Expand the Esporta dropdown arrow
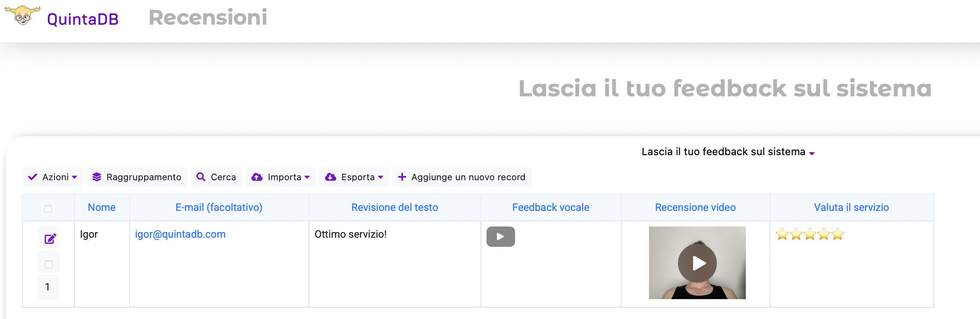Viewport: 980px width, 319px height. 381,177
